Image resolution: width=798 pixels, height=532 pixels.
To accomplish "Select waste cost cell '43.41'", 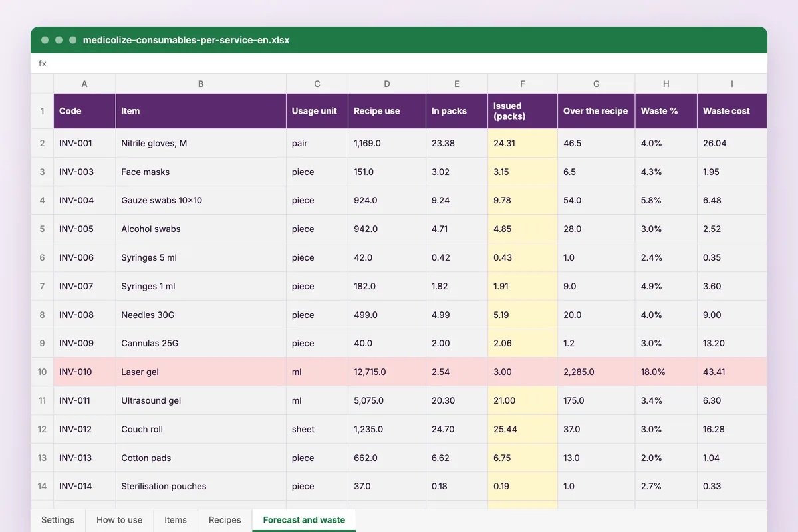I will [x=732, y=372].
